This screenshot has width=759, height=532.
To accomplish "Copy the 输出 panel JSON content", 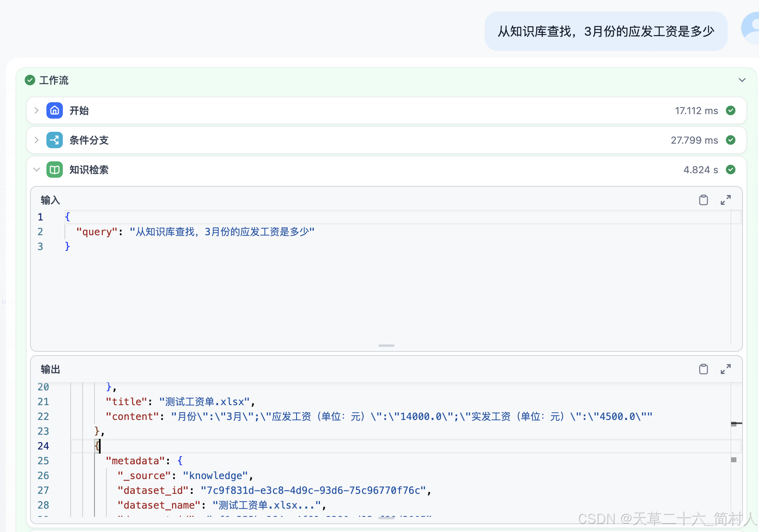I will pyautogui.click(x=704, y=369).
